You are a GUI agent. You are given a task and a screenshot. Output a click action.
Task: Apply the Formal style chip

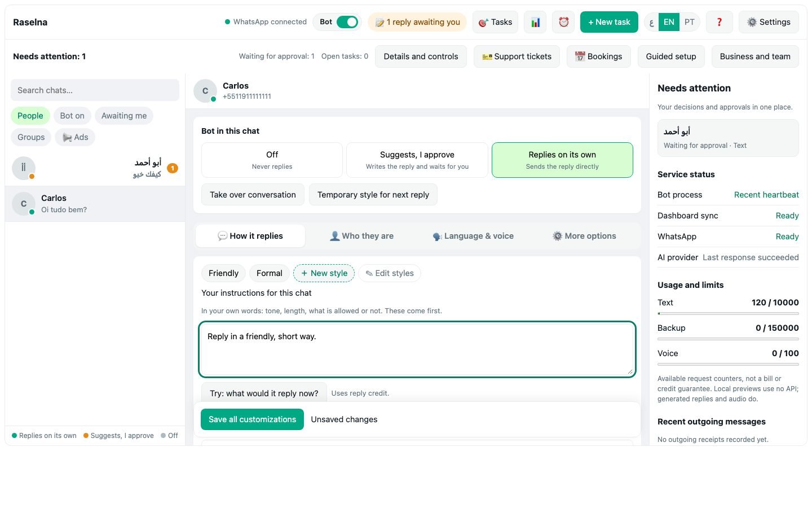269,273
